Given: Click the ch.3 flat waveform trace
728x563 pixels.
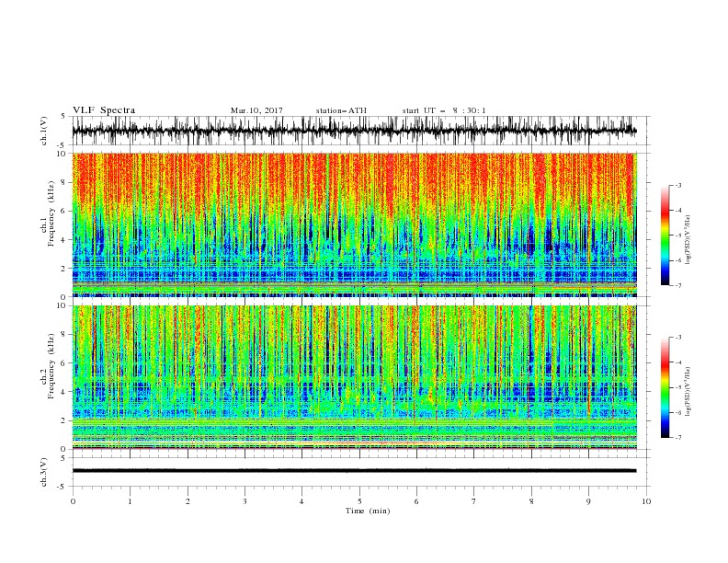Looking at the screenshot, I should pos(354,471).
